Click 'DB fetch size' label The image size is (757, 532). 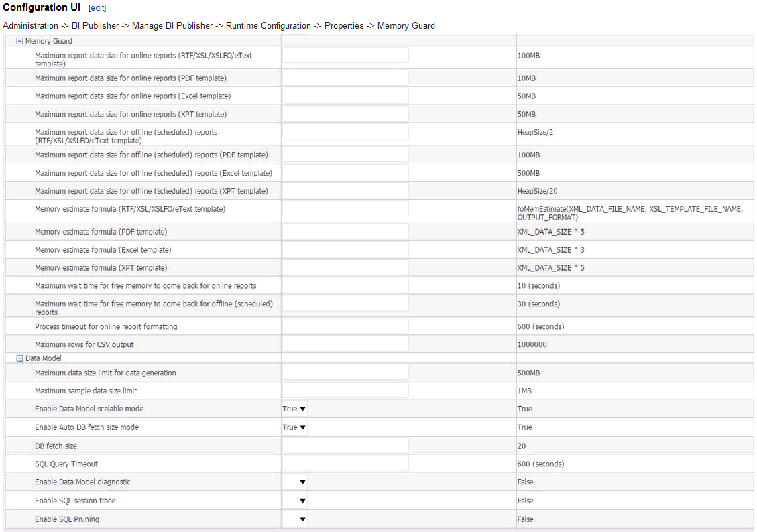(56, 446)
